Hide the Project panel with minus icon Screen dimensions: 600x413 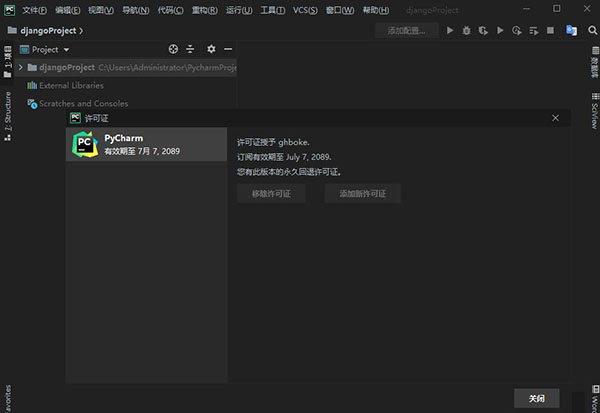tap(228, 49)
